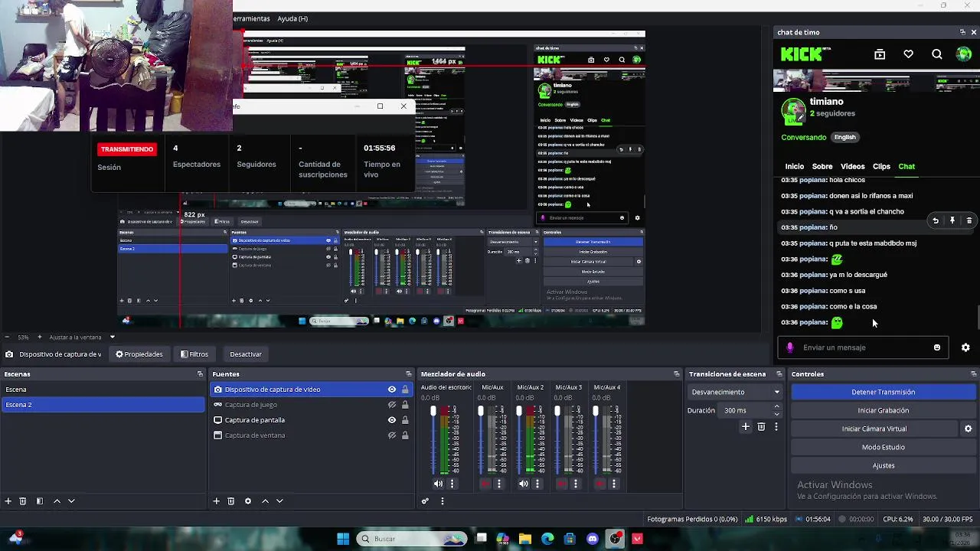Screen dimensions: 980x551
Task: Delete scene transition with trash icon
Action: point(761,427)
